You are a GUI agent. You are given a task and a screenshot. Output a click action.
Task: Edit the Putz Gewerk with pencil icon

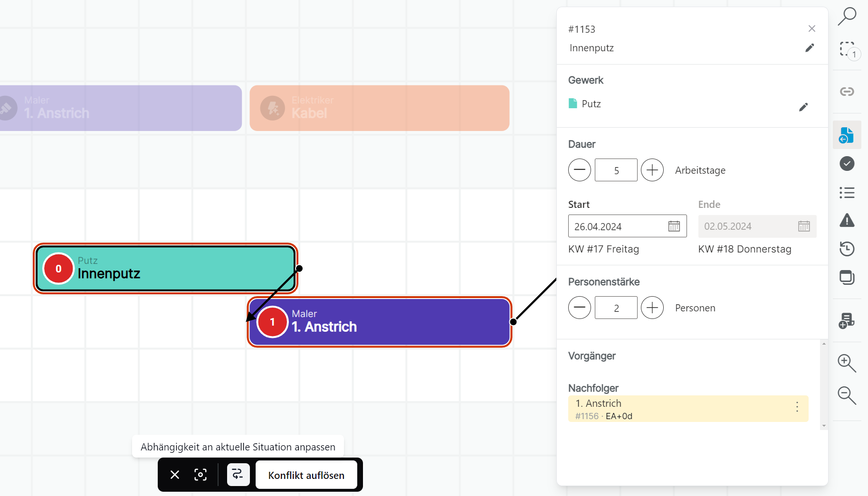pyautogui.click(x=803, y=107)
